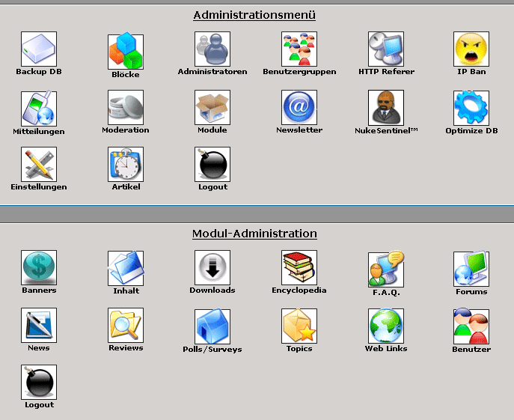The width and height of the screenshot is (514, 420).
Task: Click the Einstellungen text link
Action: (39, 186)
